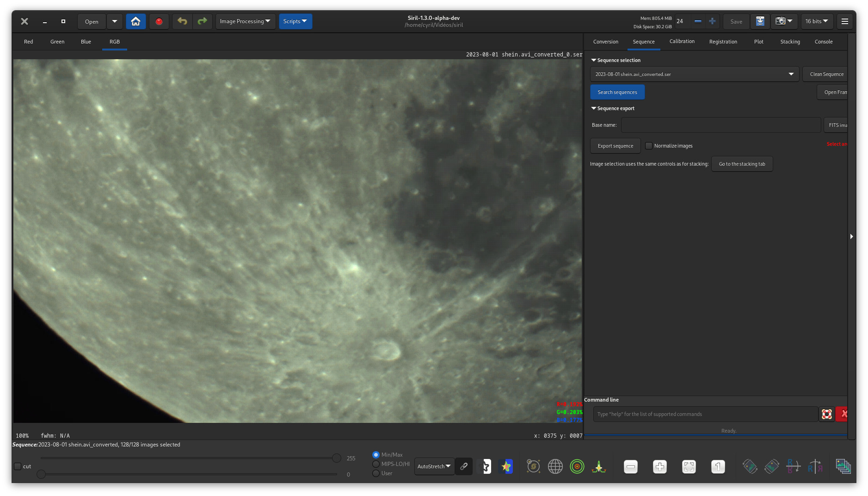Select the MIPS-LO/HI radio option
This screenshot has height=496, width=868.
pyautogui.click(x=376, y=464)
